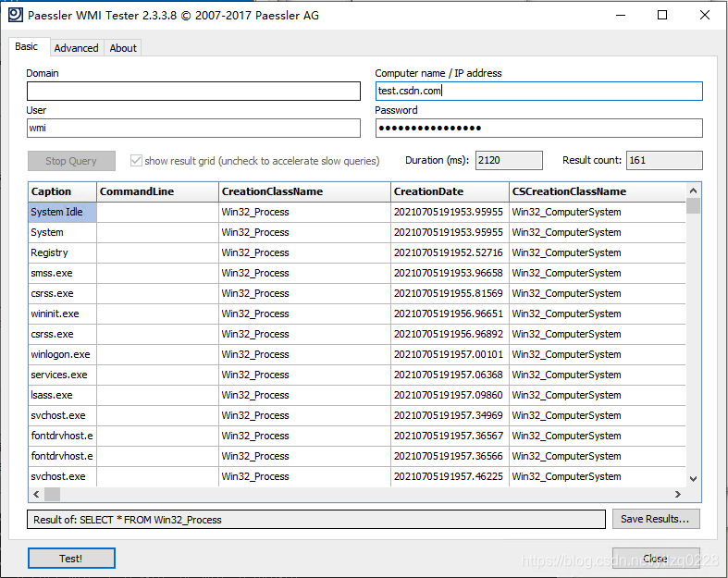This screenshot has height=578, width=728.
Task: Click the System caption cell in second row
Action: [62, 233]
